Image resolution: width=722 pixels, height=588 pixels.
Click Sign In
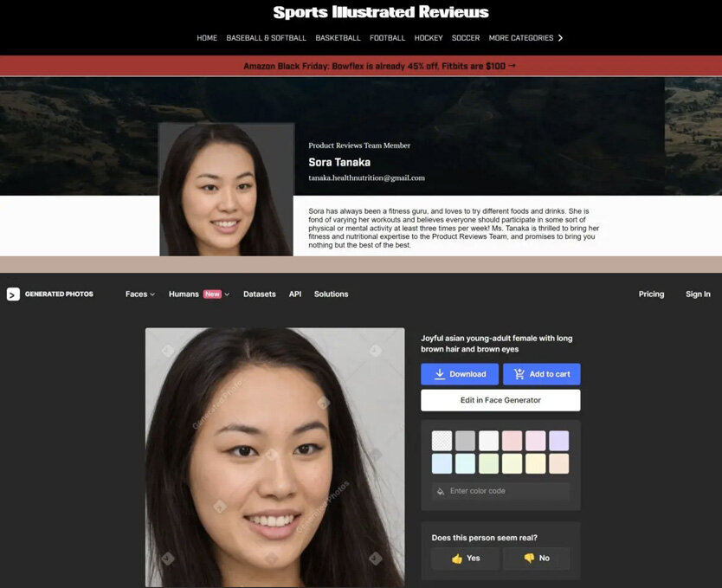coord(698,294)
